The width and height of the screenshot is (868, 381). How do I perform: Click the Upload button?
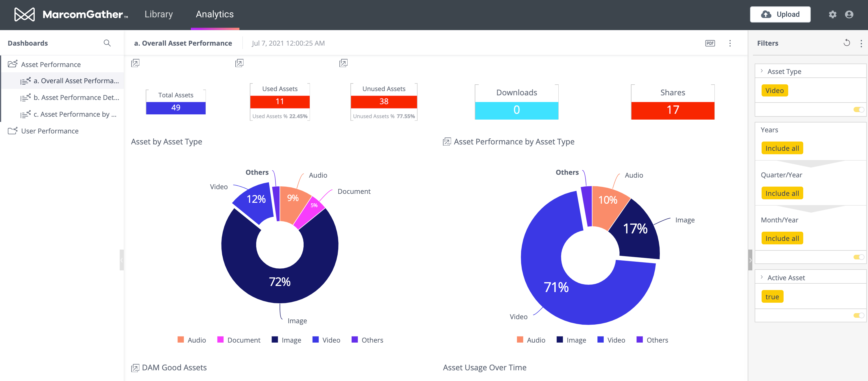(780, 14)
